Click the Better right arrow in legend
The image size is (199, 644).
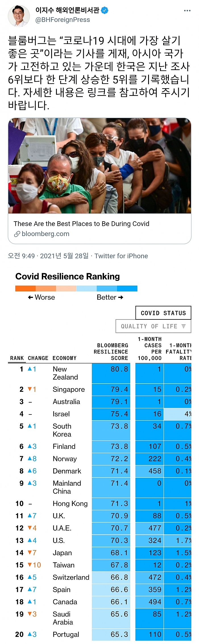[x=121, y=297]
